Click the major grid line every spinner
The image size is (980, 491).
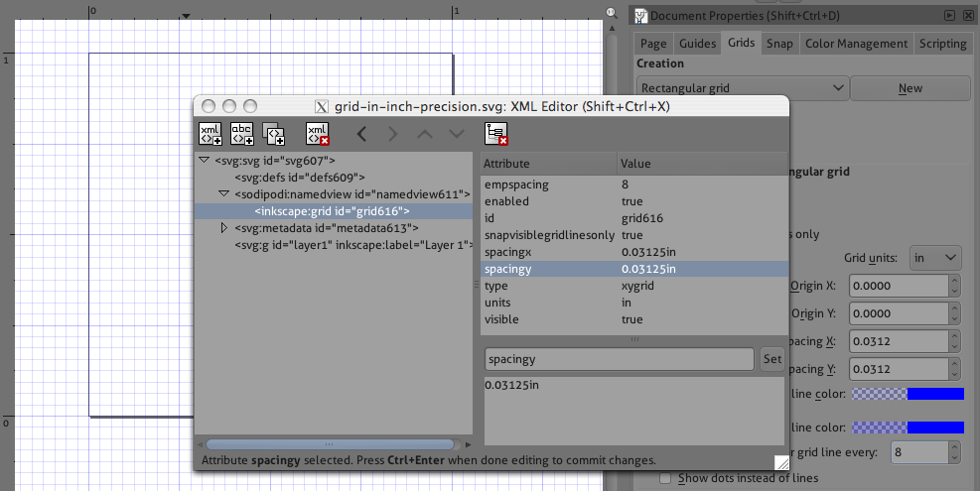tap(954, 452)
